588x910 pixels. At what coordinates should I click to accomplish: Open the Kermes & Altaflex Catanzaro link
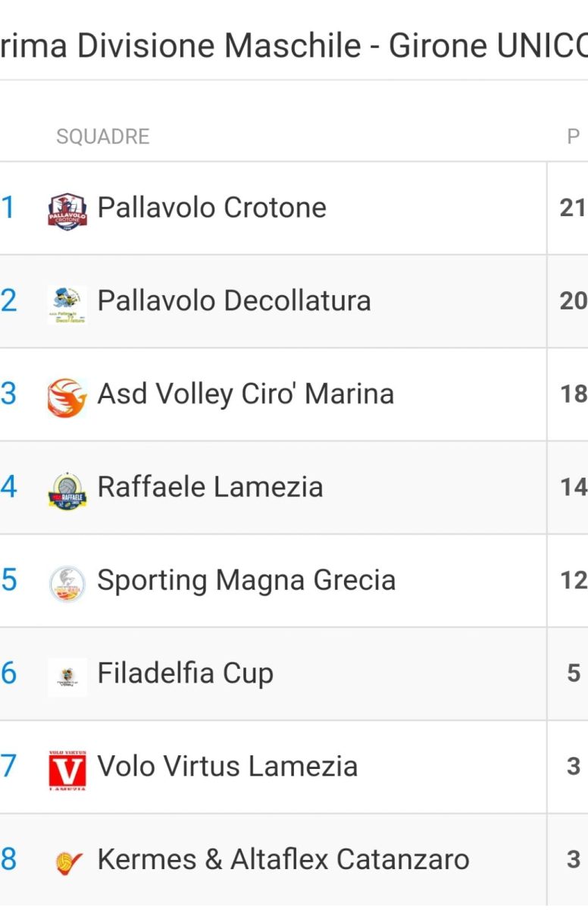coord(283,860)
